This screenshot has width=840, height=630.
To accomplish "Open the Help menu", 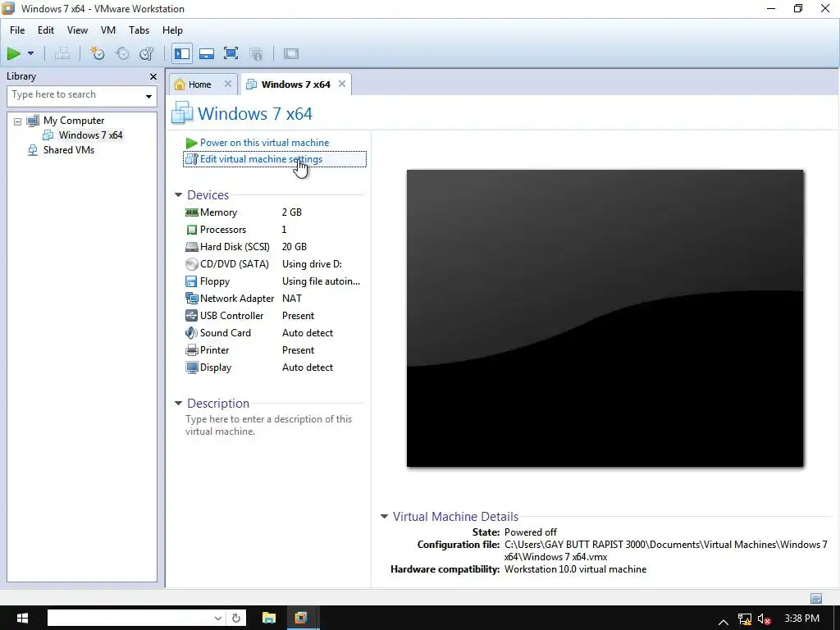I will (x=172, y=30).
